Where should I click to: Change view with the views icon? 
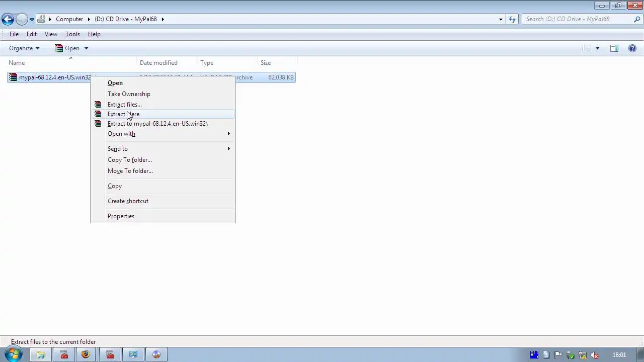point(586,48)
